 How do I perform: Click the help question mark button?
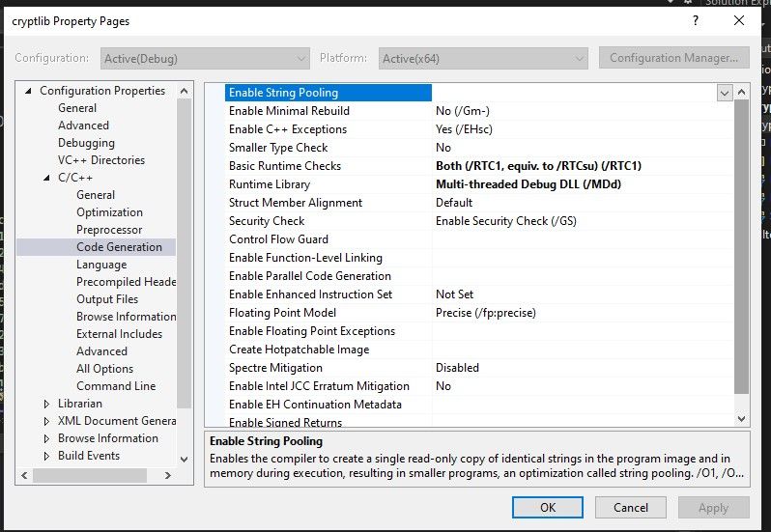click(x=696, y=20)
